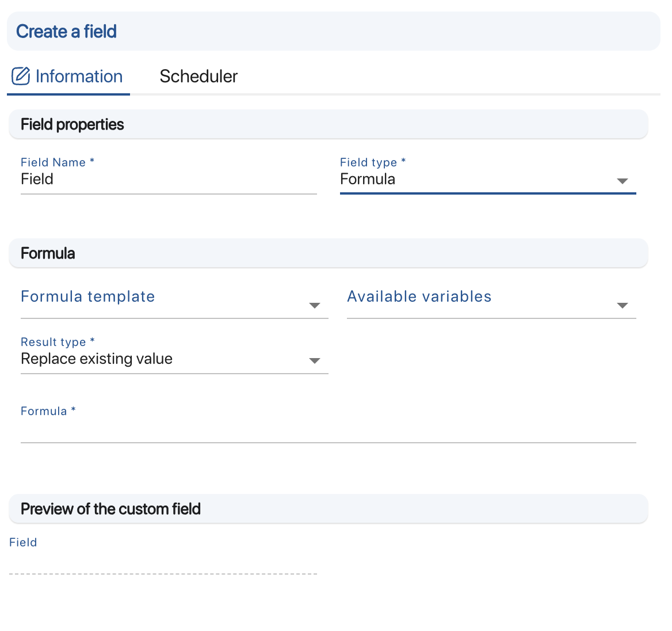Click the Available variables dropdown chevron
The width and height of the screenshot is (672, 631).
coord(623,306)
